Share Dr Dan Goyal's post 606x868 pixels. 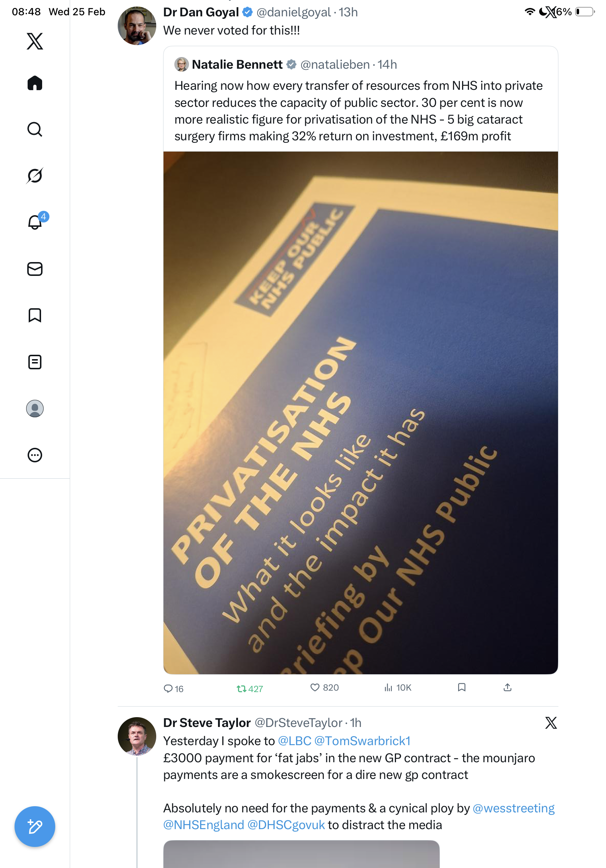(508, 687)
